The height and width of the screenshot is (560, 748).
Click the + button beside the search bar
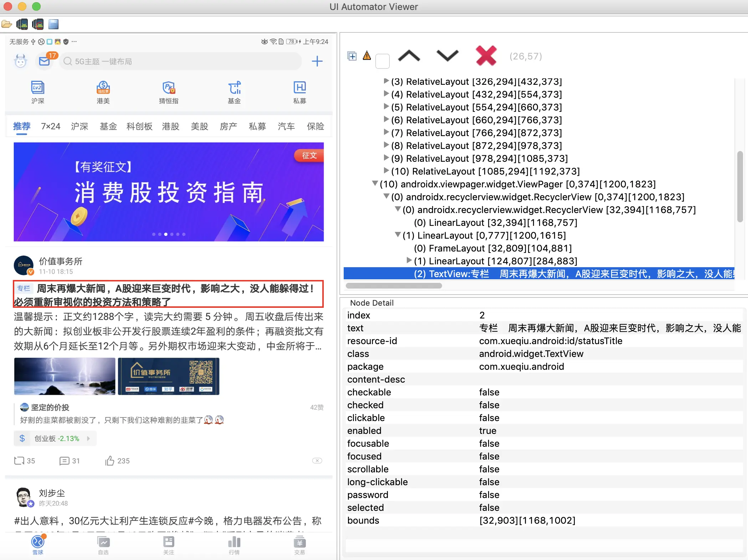coord(317,61)
